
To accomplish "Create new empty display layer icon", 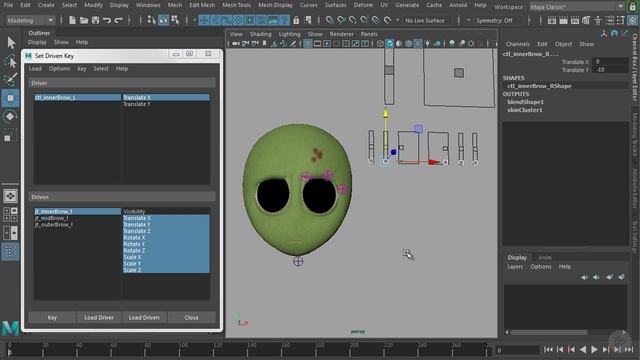I will point(609,277).
